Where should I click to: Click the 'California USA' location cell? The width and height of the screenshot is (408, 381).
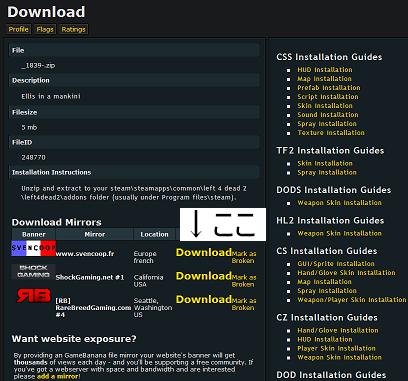(148, 281)
